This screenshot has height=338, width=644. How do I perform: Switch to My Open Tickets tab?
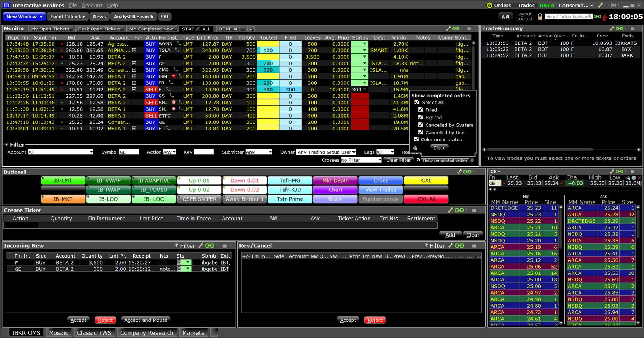pyautogui.click(x=50, y=29)
